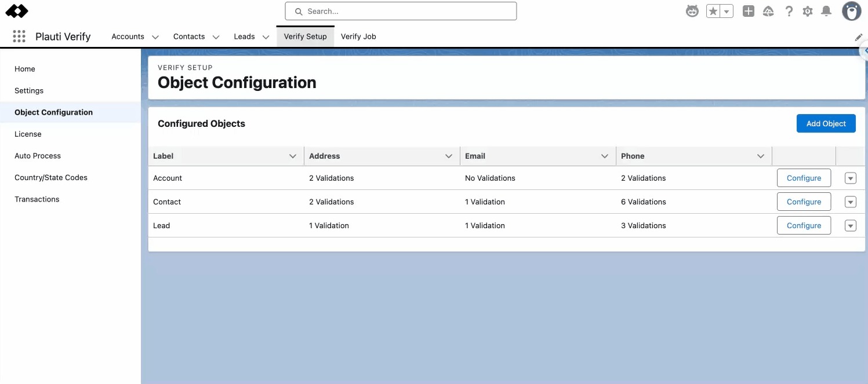Expand the Leads tab dropdown chevron
868x384 pixels.
(x=266, y=37)
